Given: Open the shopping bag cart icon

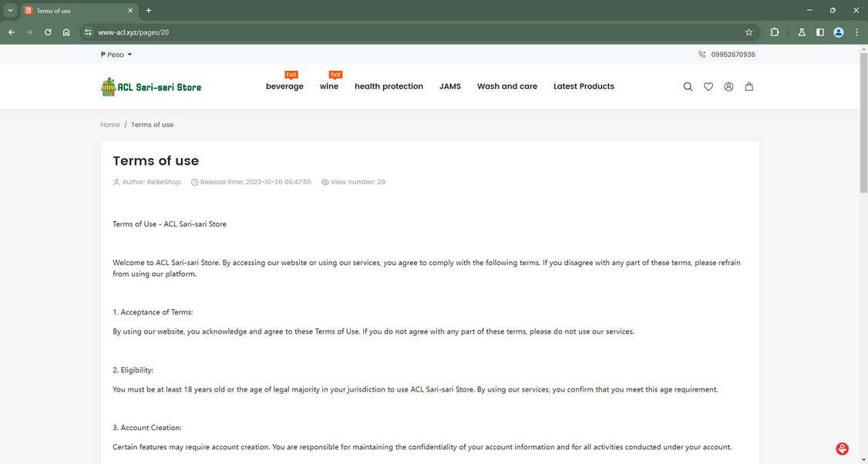Looking at the screenshot, I should [x=748, y=86].
